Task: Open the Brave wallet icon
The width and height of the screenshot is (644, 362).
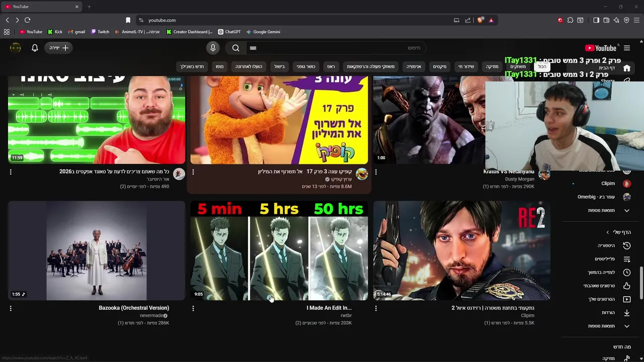Action: [606, 20]
